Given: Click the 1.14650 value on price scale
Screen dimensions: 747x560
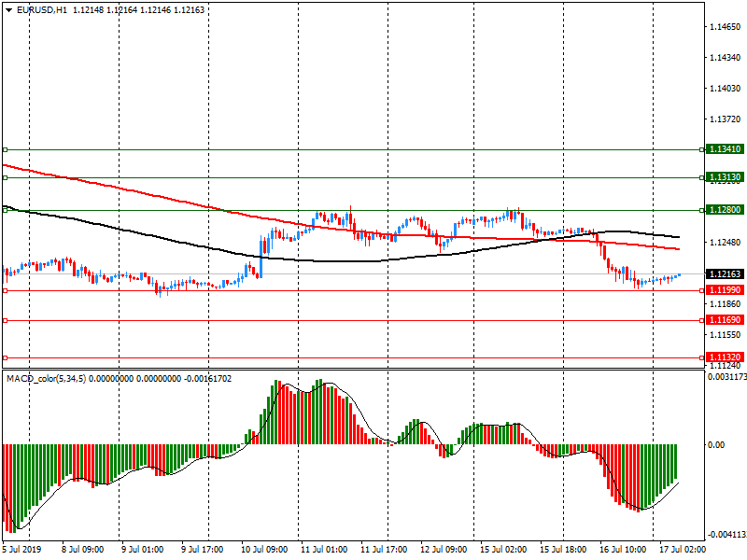Looking at the screenshot, I should tap(726, 27).
